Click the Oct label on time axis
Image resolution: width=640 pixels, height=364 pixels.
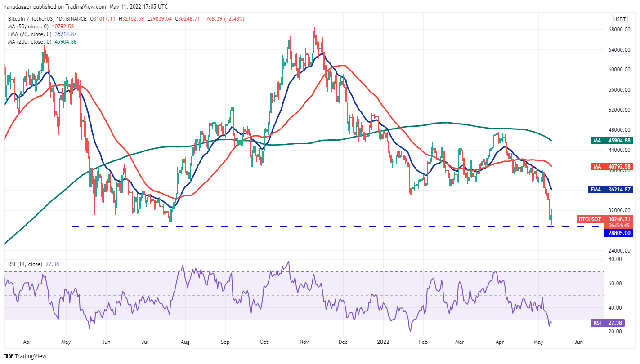pyautogui.click(x=264, y=342)
